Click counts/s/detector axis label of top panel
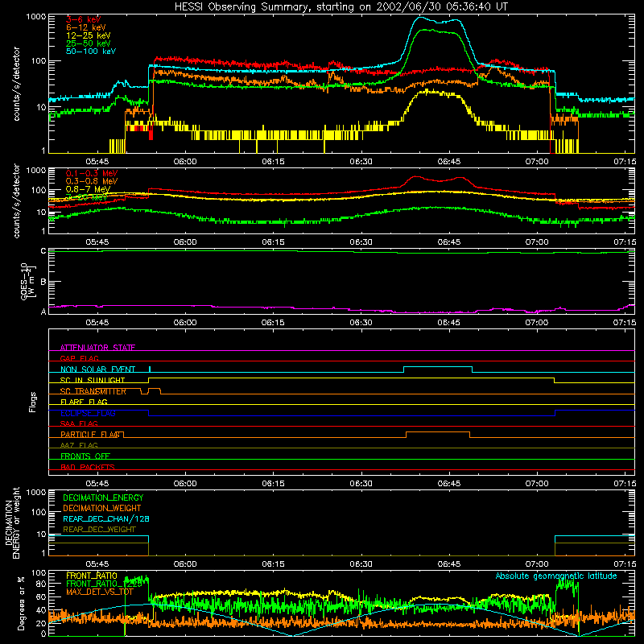This screenshot has width=644, height=644. click(x=16, y=84)
